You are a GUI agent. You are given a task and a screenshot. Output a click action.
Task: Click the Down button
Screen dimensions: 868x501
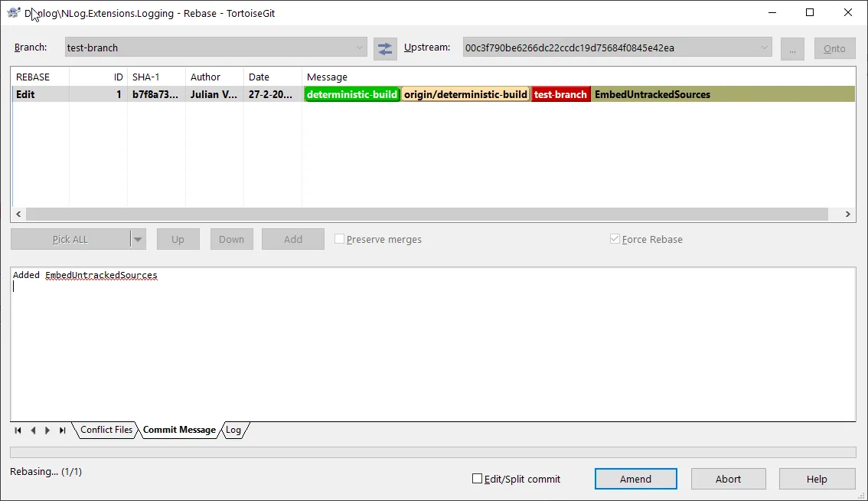tap(231, 240)
